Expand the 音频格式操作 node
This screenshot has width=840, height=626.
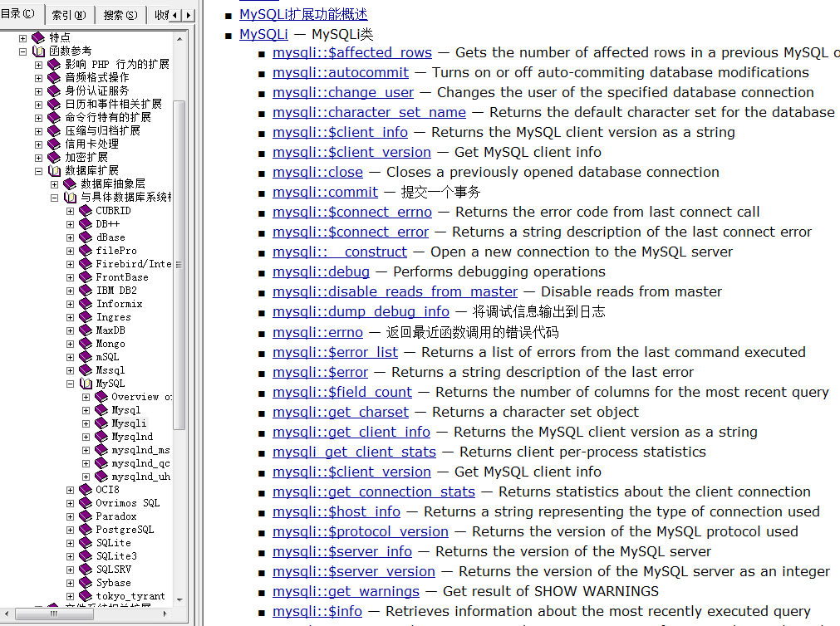click(x=38, y=78)
